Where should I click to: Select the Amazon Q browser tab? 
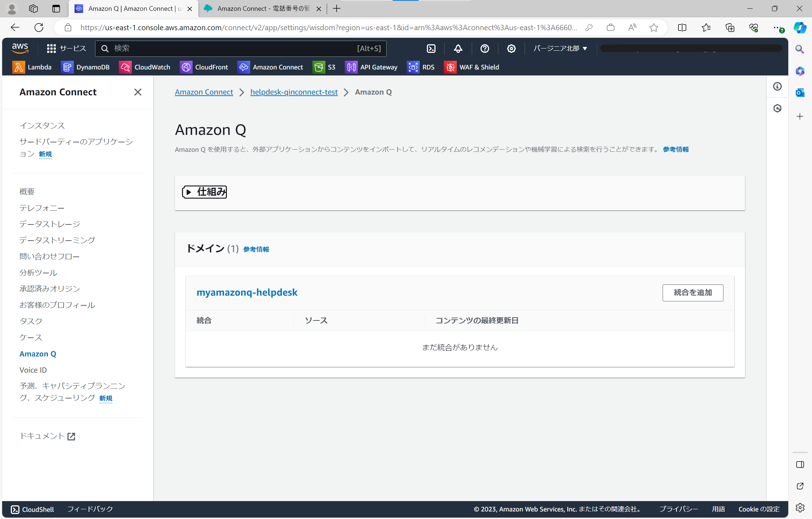[x=134, y=9]
